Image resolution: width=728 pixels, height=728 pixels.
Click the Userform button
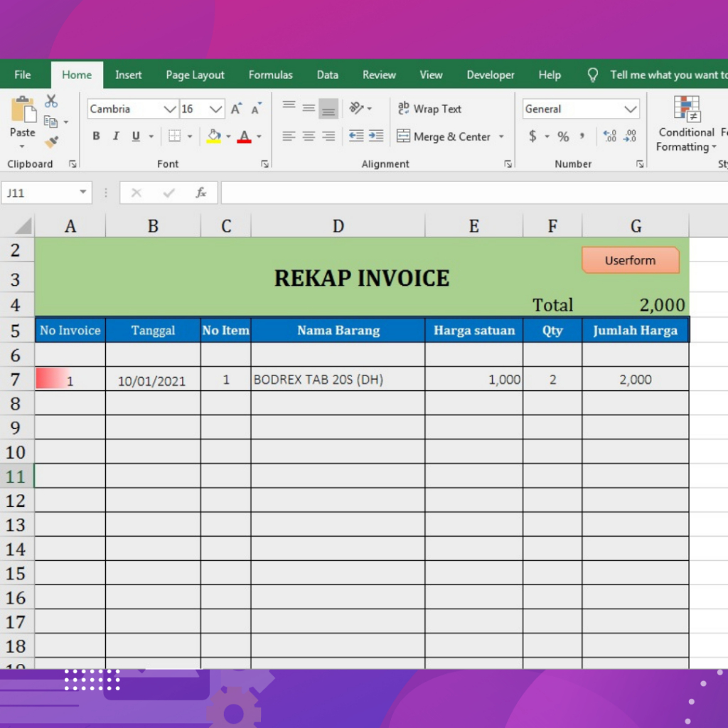click(x=631, y=260)
